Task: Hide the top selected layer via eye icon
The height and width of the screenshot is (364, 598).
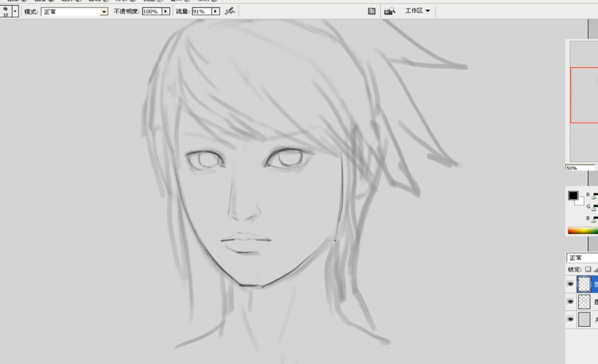Action: coord(571,284)
